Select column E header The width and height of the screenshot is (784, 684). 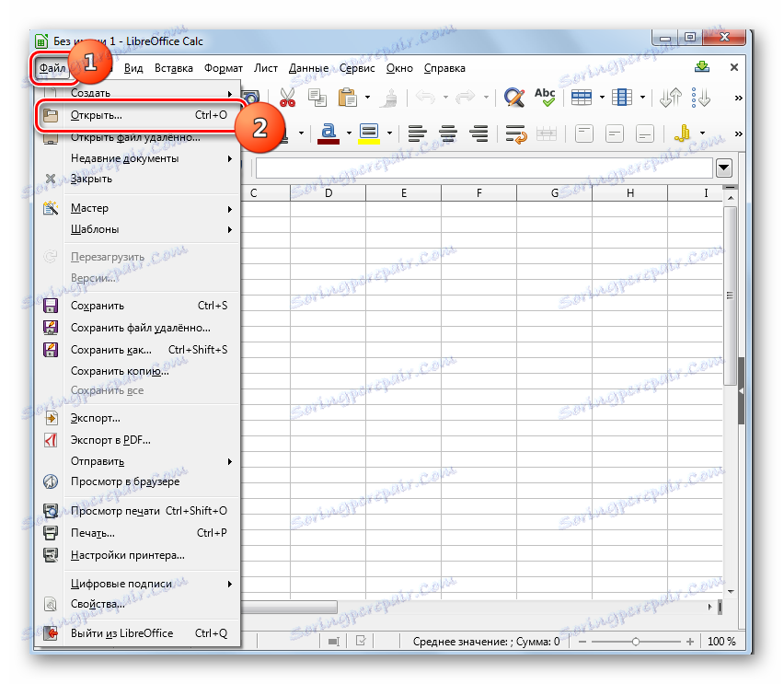[x=403, y=193]
